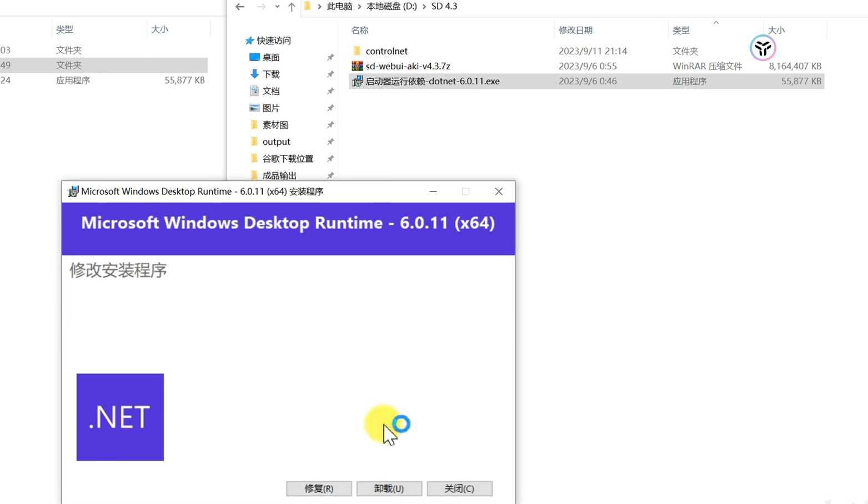Close the Desktop Runtime installer window
The image size is (868, 504).
point(499,191)
